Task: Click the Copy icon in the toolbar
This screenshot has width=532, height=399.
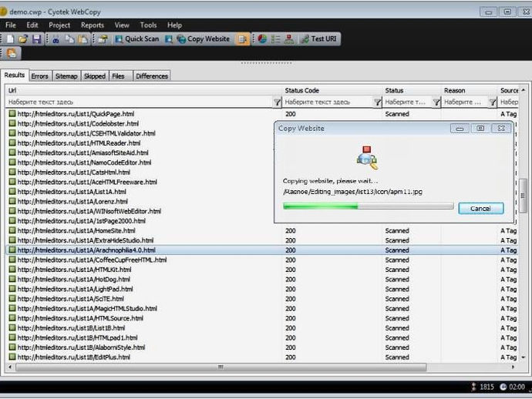Action: click(x=69, y=39)
